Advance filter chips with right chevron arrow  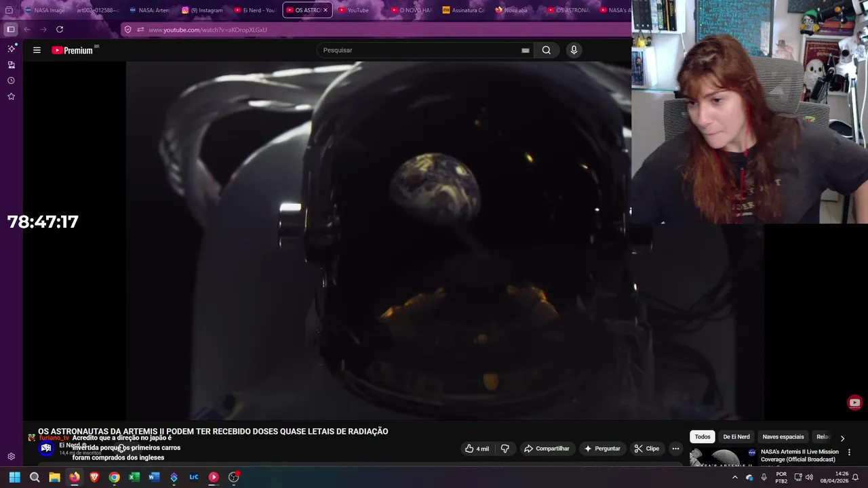pos(842,438)
